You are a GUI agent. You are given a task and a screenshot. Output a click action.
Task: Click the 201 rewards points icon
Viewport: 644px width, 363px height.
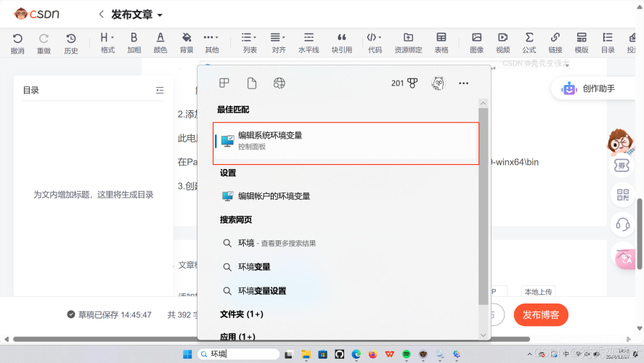404,83
